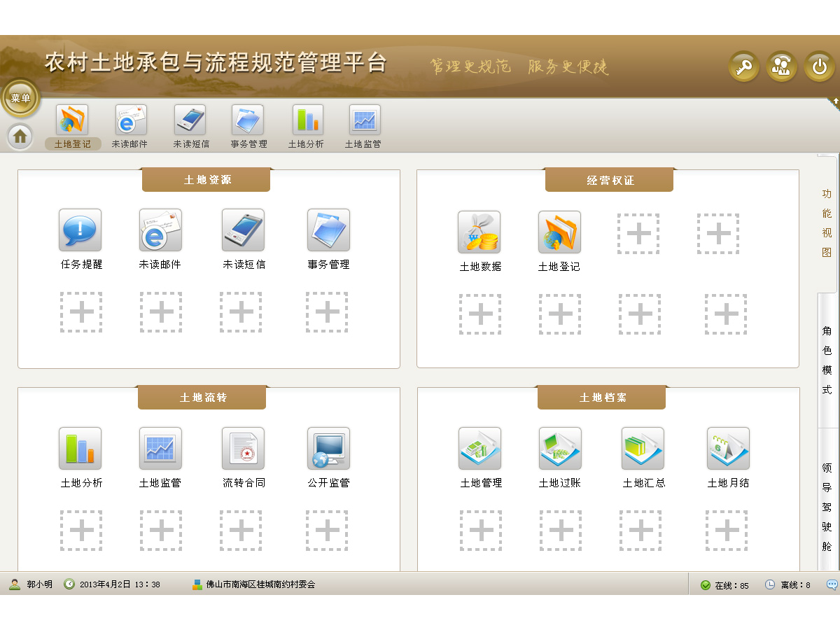Open the 菜单 round menu button
The width and height of the screenshot is (840, 630).
(x=20, y=99)
